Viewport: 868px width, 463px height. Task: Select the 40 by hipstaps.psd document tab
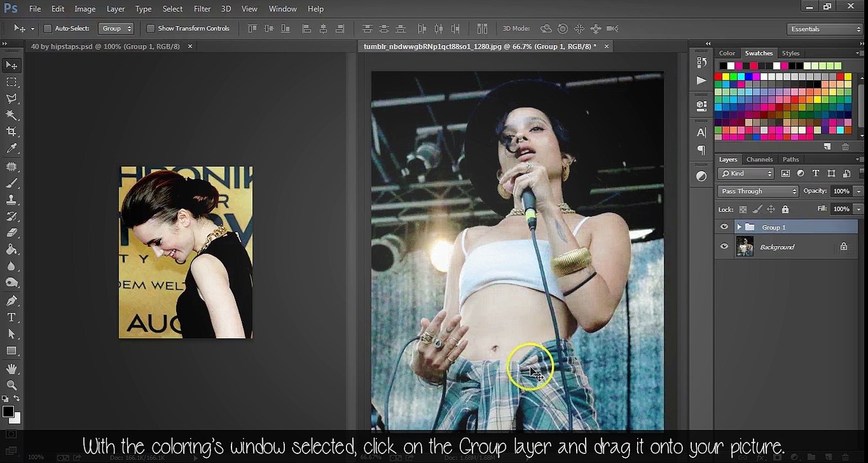coord(106,46)
